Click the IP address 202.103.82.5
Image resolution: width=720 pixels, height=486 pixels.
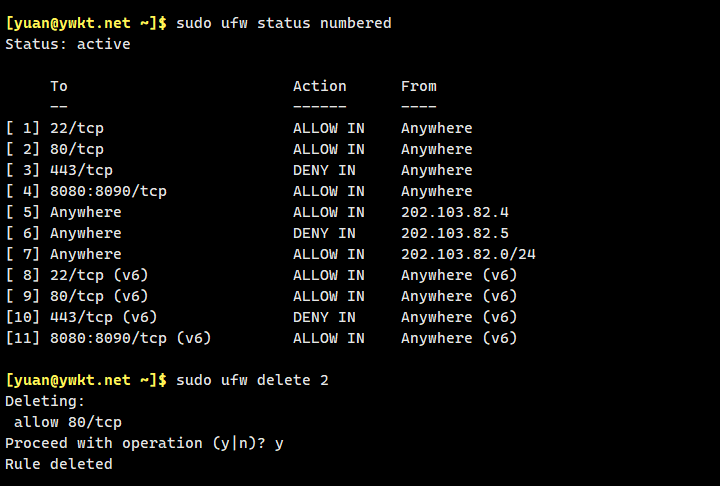click(455, 233)
